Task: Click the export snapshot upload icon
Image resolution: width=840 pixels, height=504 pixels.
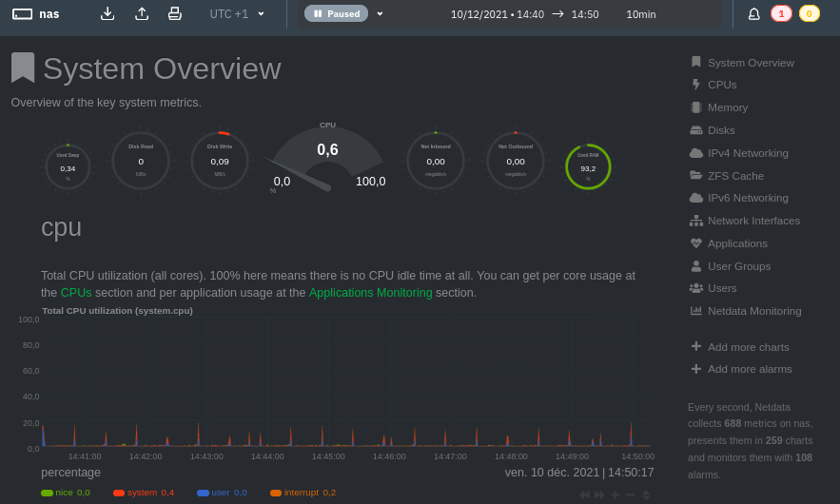Action: [x=142, y=13]
